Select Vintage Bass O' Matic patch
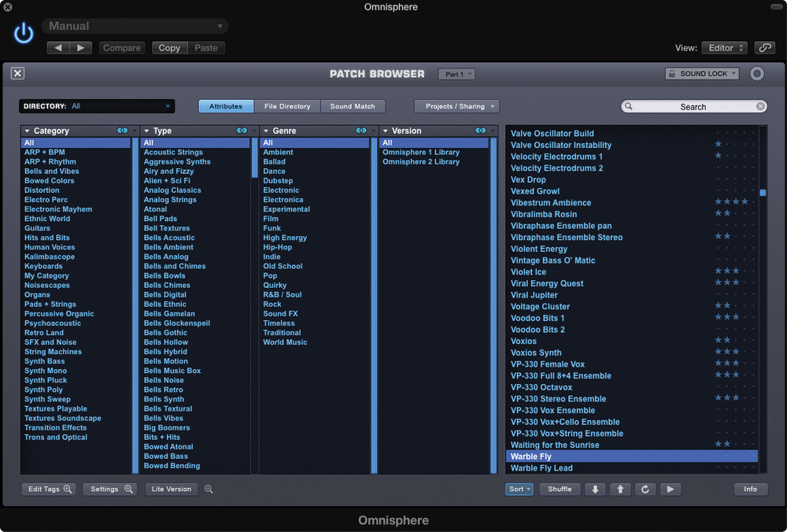Image resolution: width=787 pixels, height=532 pixels. (552, 260)
